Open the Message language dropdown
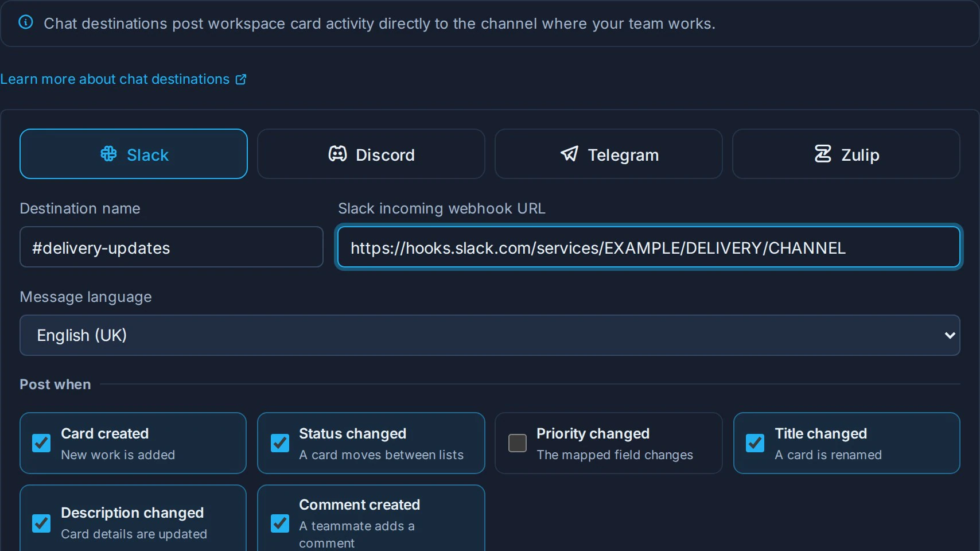Image resolution: width=980 pixels, height=551 pixels. (x=490, y=335)
